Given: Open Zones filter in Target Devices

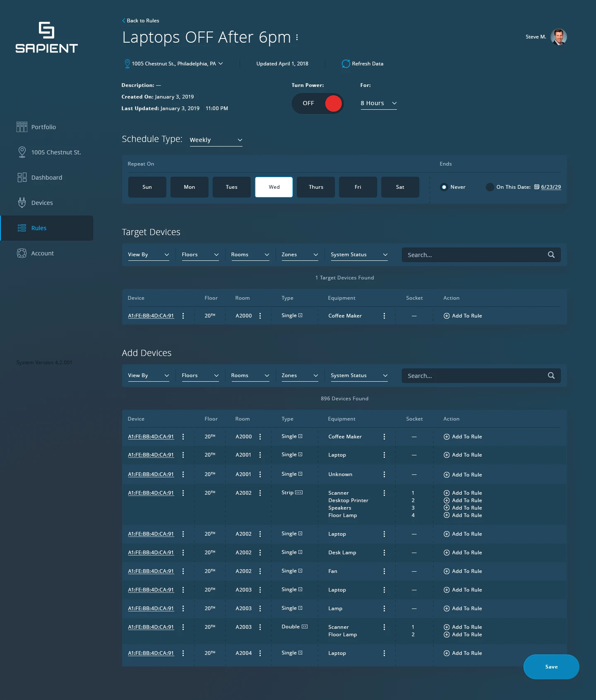Looking at the screenshot, I should point(300,255).
